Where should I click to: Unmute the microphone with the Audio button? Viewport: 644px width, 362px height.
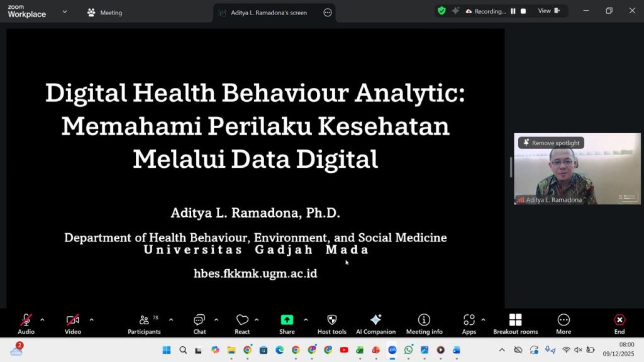pos(26,321)
